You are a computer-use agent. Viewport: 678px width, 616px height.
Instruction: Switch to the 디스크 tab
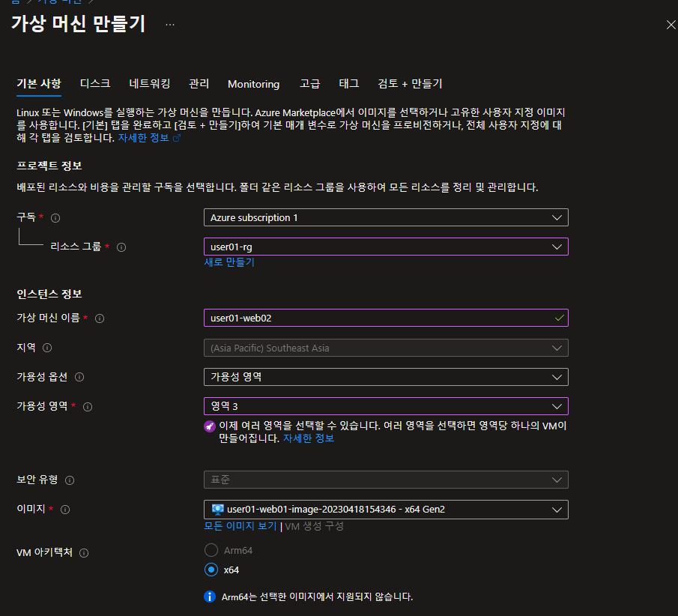click(95, 83)
